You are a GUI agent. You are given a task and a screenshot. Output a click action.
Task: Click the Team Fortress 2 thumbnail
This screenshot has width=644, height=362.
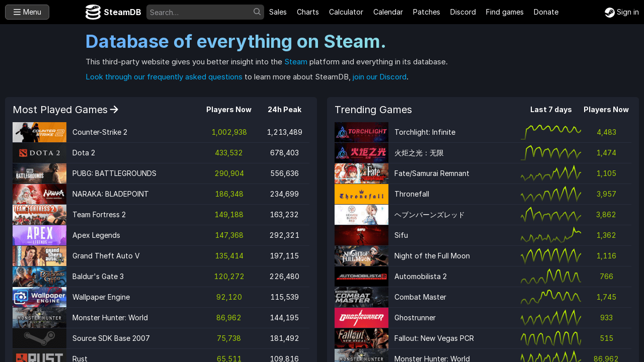click(x=39, y=215)
